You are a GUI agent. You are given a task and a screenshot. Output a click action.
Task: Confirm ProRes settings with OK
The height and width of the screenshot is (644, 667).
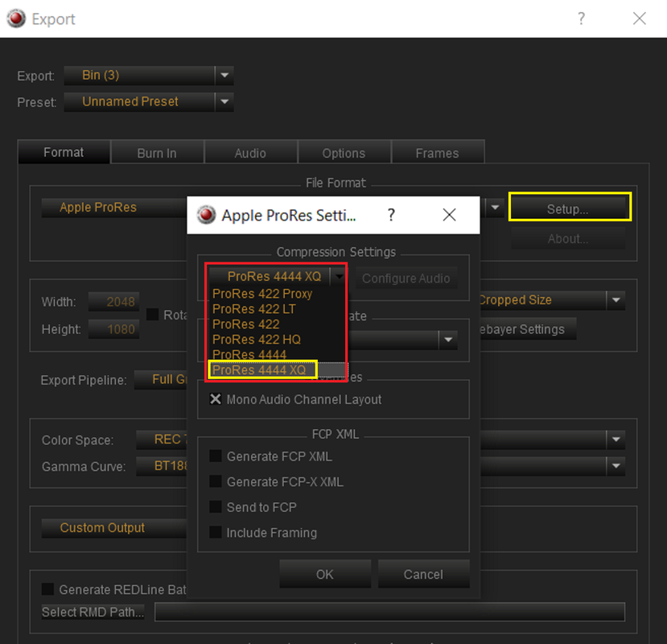325,574
